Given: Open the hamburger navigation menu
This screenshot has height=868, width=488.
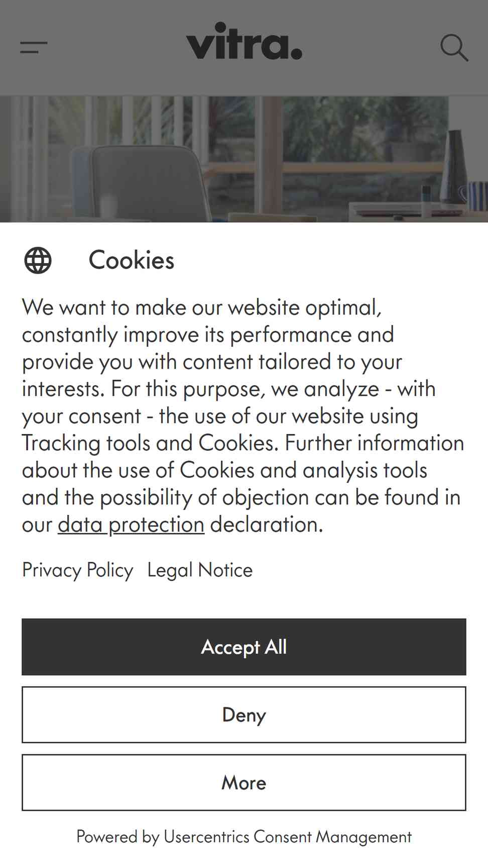Looking at the screenshot, I should coord(34,48).
